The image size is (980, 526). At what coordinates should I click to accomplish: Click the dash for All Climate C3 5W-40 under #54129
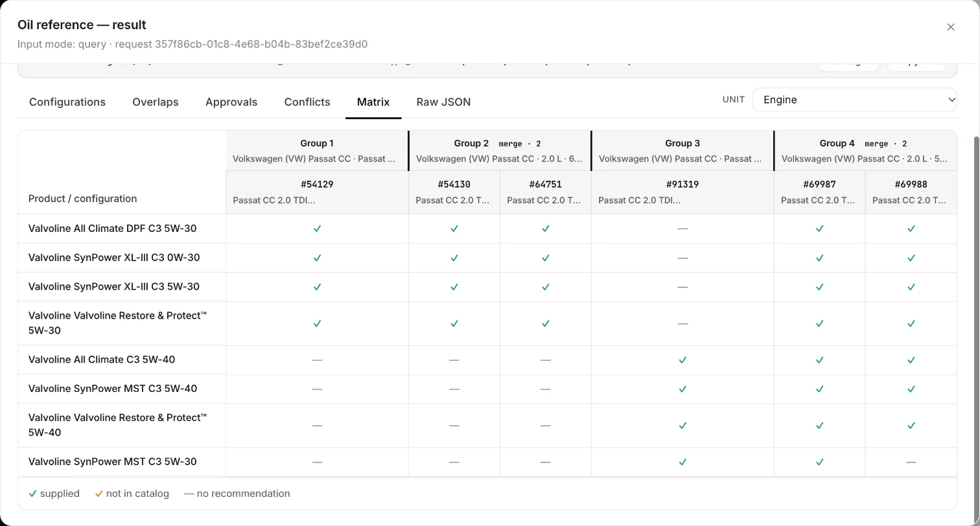pyautogui.click(x=317, y=360)
